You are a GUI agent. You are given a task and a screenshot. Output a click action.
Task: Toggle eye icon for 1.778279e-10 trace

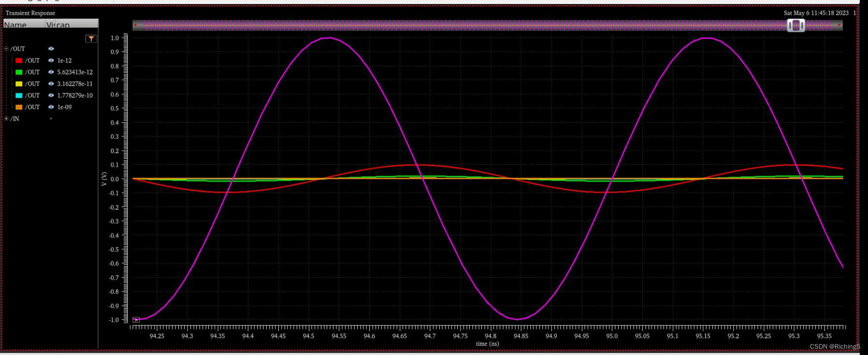51,95
